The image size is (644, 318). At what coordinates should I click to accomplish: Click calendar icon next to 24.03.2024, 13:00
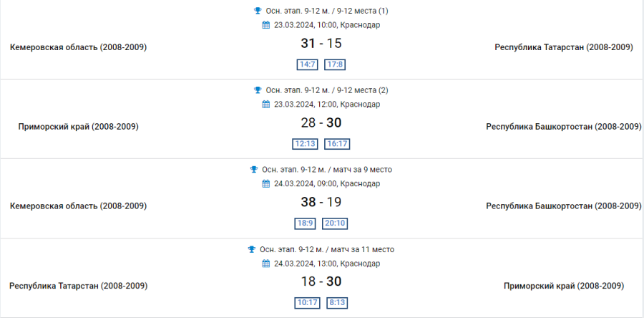[x=266, y=263]
